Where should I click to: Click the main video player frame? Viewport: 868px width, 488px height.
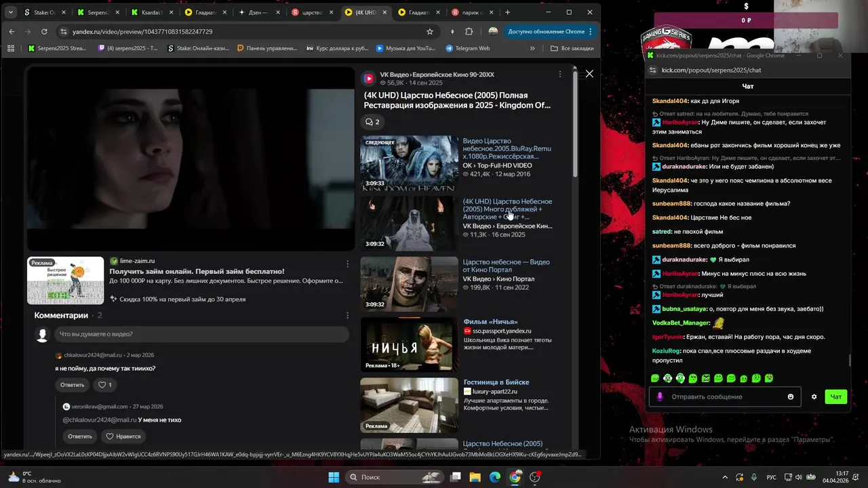[x=191, y=159]
